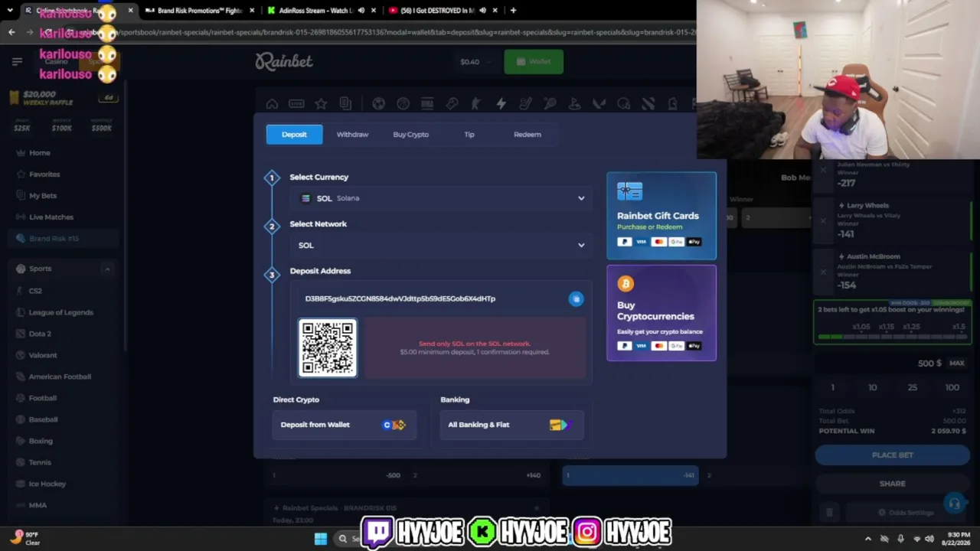Open the Bitcoin Buy Cryptocurrencies card
This screenshot has width=980, height=551.
tap(661, 313)
